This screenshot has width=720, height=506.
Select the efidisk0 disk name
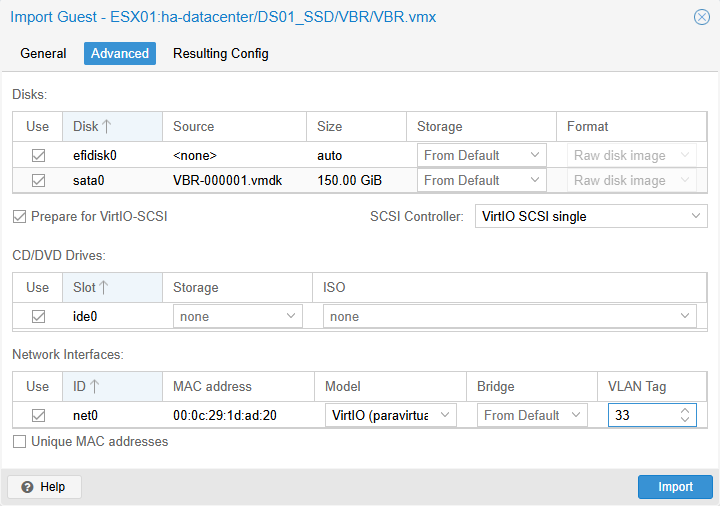(95, 156)
